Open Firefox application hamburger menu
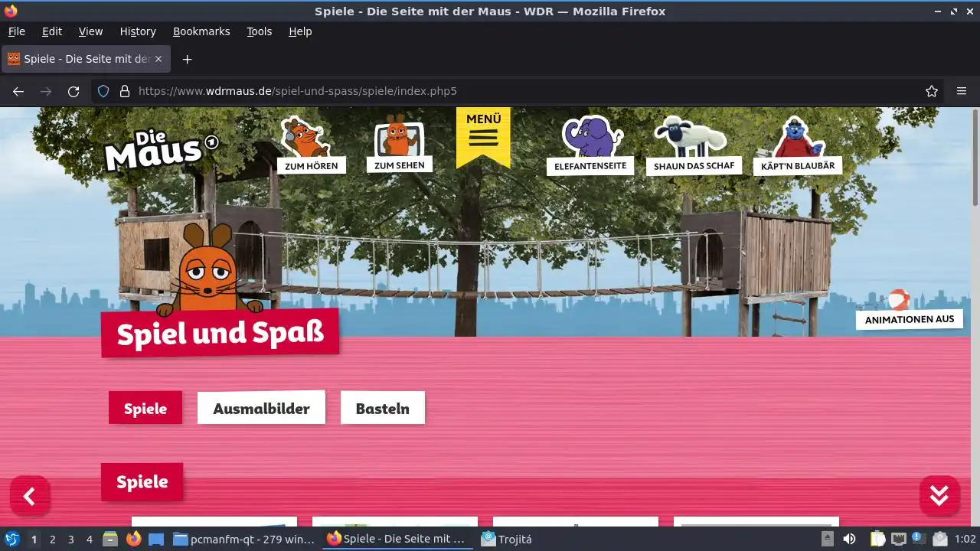Viewport: 980px width, 551px height. click(x=962, y=91)
